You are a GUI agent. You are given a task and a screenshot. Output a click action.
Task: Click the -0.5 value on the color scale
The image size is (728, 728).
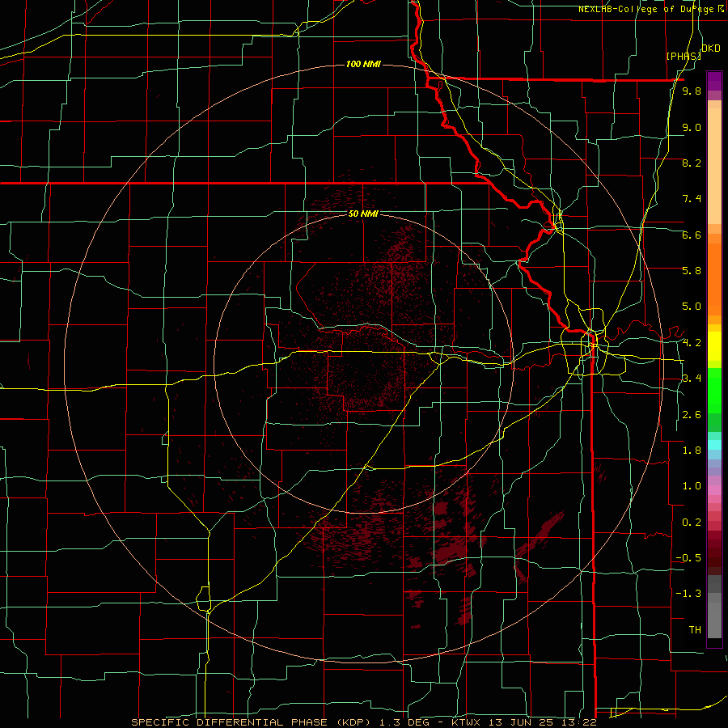coord(688,558)
